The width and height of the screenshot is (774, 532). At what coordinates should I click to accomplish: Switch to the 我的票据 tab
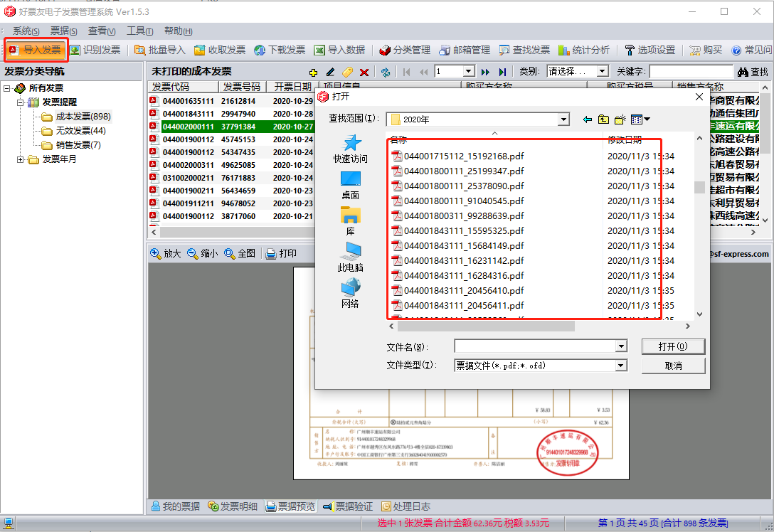pyautogui.click(x=175, y=506)
